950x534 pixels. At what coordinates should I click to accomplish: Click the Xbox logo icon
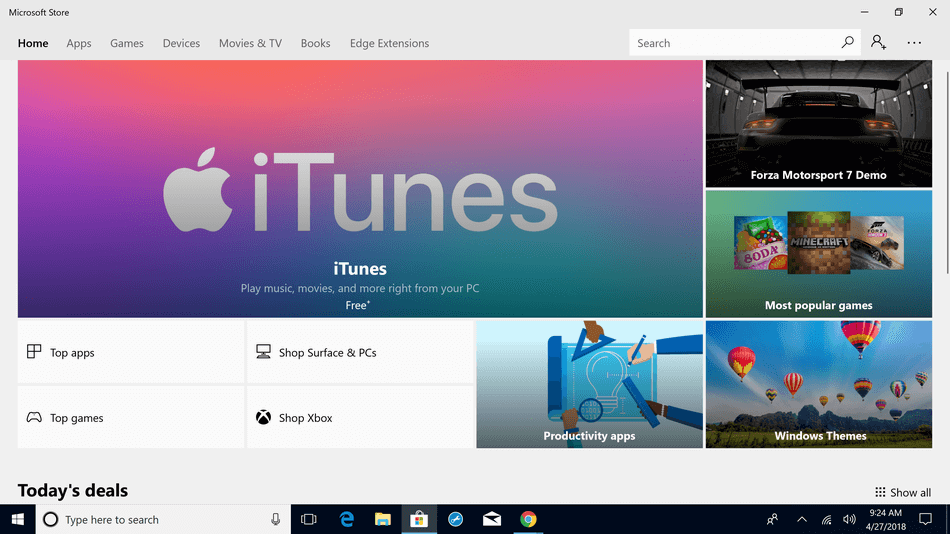263,417
